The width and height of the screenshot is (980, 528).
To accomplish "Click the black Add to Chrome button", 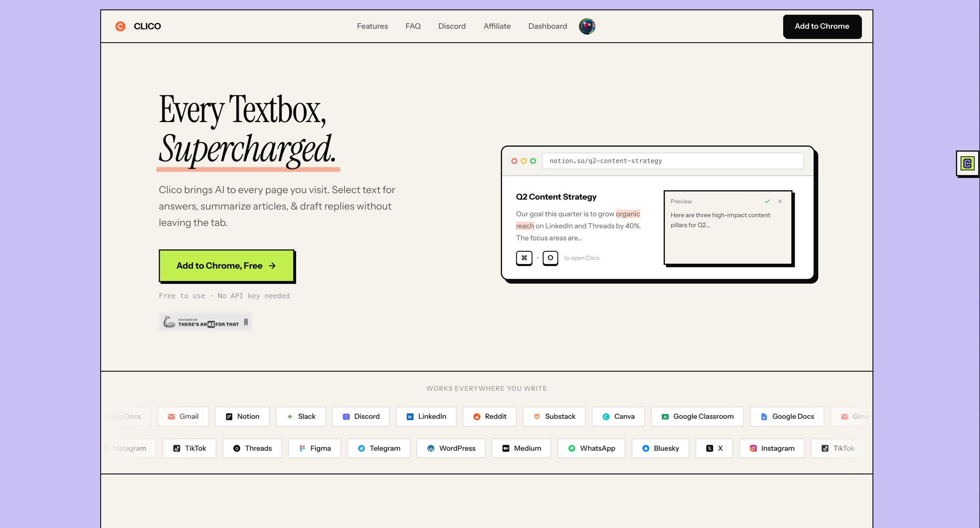I will point(822,27).
